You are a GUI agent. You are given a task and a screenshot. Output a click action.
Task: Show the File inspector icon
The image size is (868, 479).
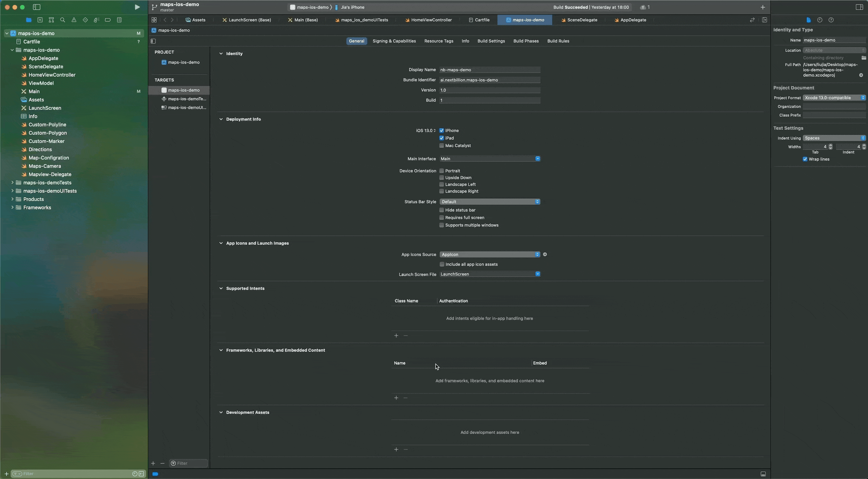pyautogui.click(x=808, y=20)
